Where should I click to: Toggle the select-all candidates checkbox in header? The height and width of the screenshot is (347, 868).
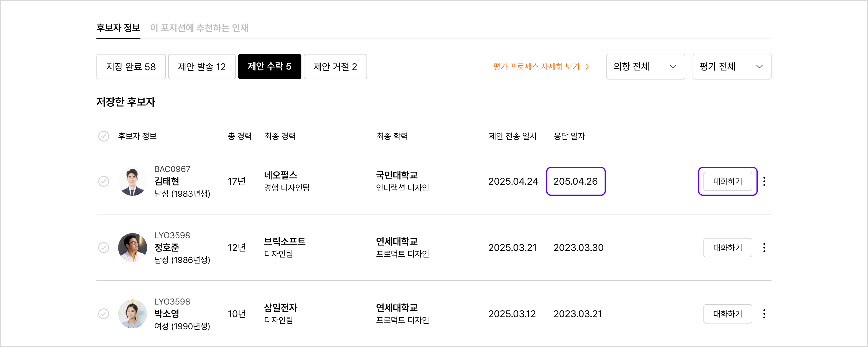click(103, 136)
